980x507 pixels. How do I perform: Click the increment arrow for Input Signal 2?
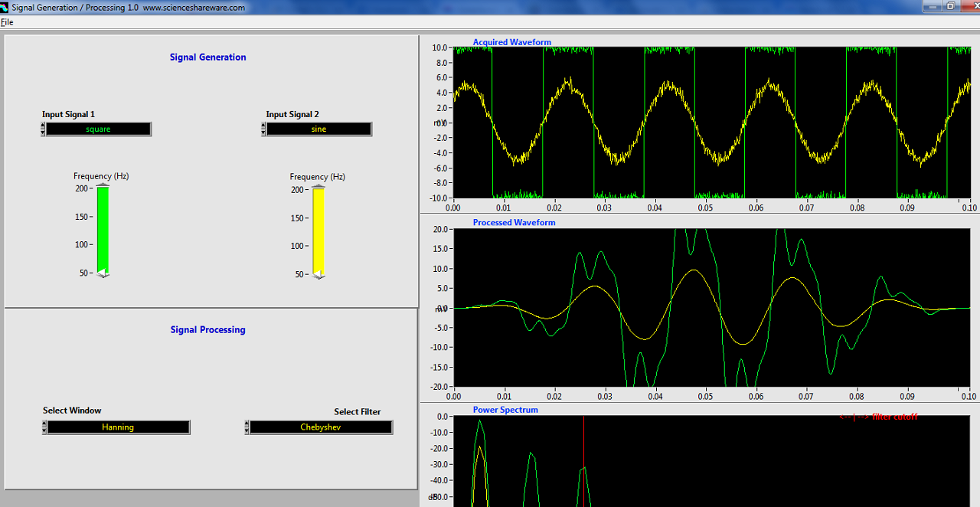[x=263, y=126]
